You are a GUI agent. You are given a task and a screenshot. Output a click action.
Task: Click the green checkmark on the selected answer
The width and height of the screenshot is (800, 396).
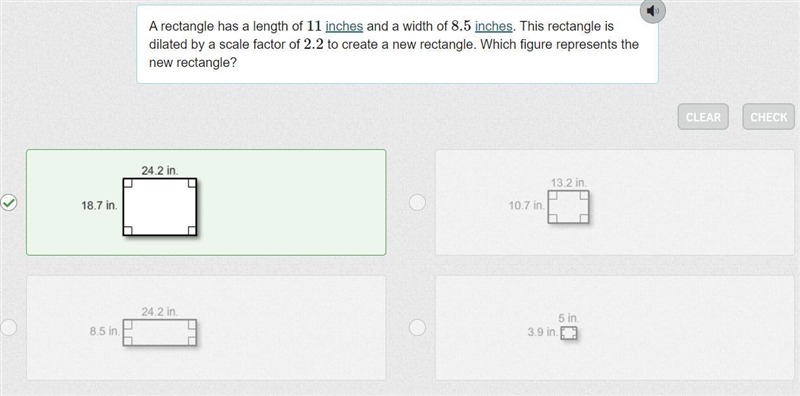pos(9,203)
